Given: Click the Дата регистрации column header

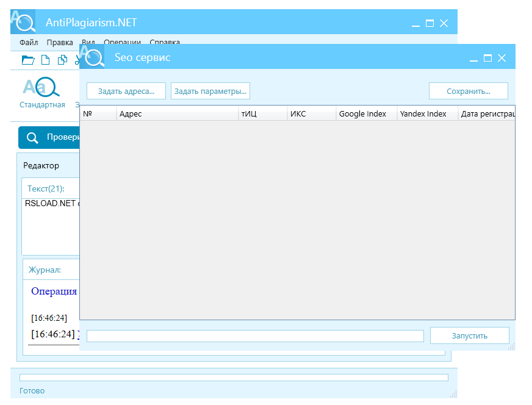Looking at the screenshot, I should coord(486,113).
